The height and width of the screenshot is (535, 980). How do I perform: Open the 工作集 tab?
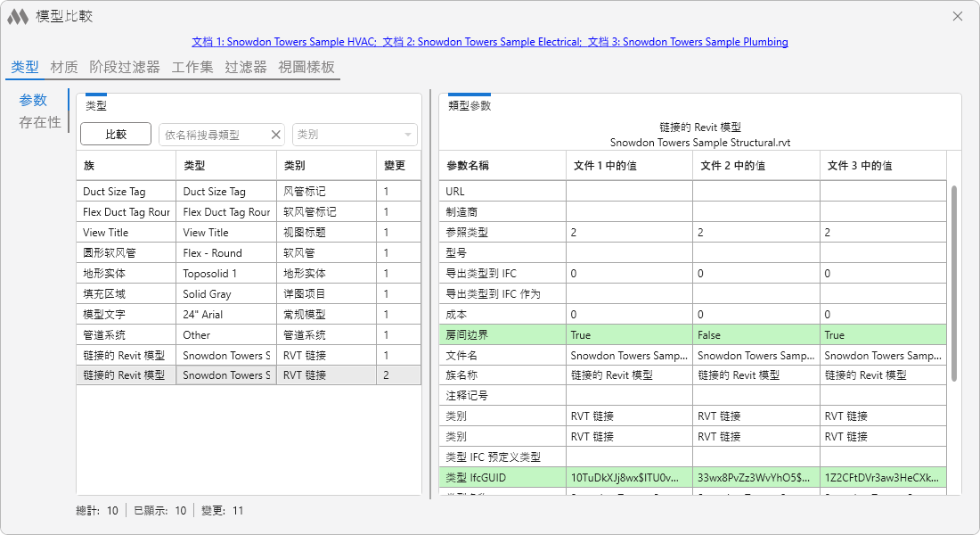click(192, 67)
